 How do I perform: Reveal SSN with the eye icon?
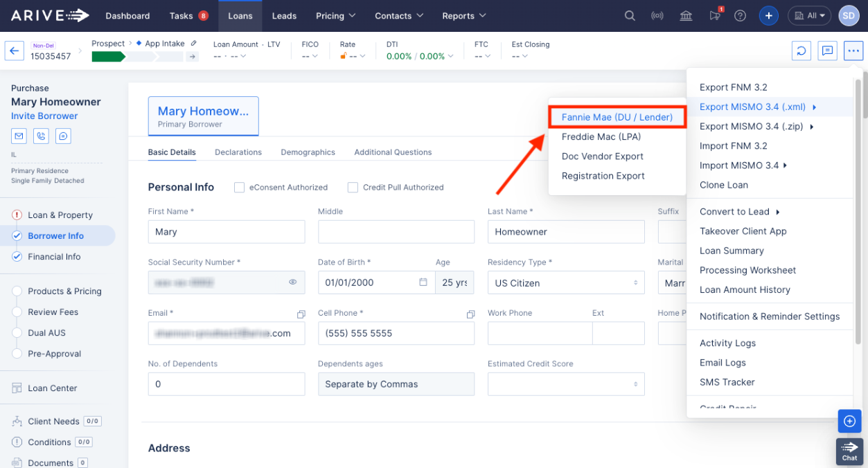pyautogui.click(x=292, y=282)
